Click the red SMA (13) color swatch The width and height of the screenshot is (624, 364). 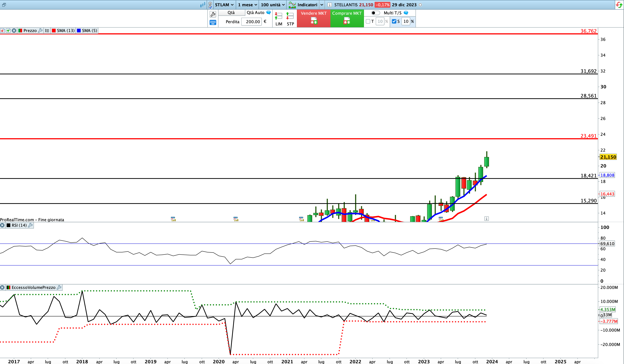tap(53, 30)
